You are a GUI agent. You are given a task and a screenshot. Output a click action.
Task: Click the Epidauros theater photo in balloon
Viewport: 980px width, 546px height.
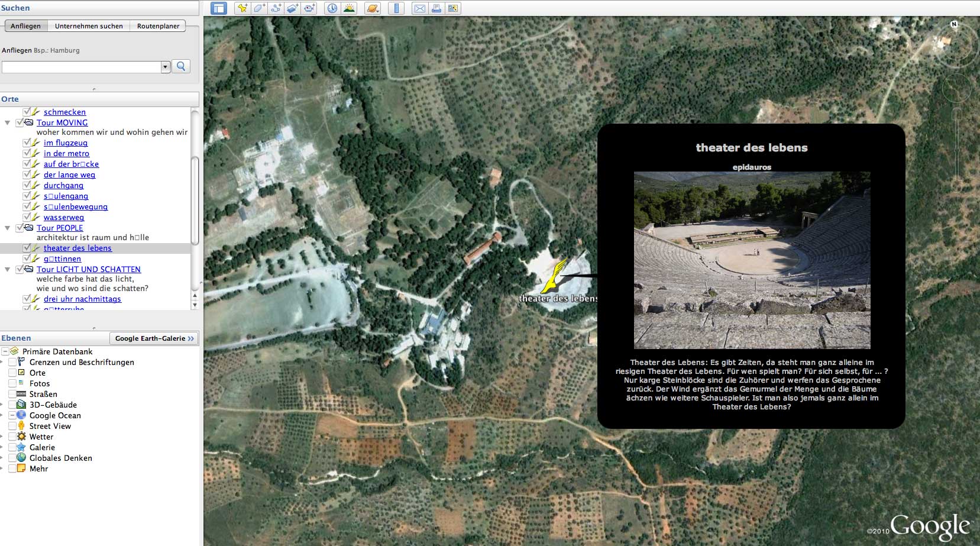coord(752,260)
